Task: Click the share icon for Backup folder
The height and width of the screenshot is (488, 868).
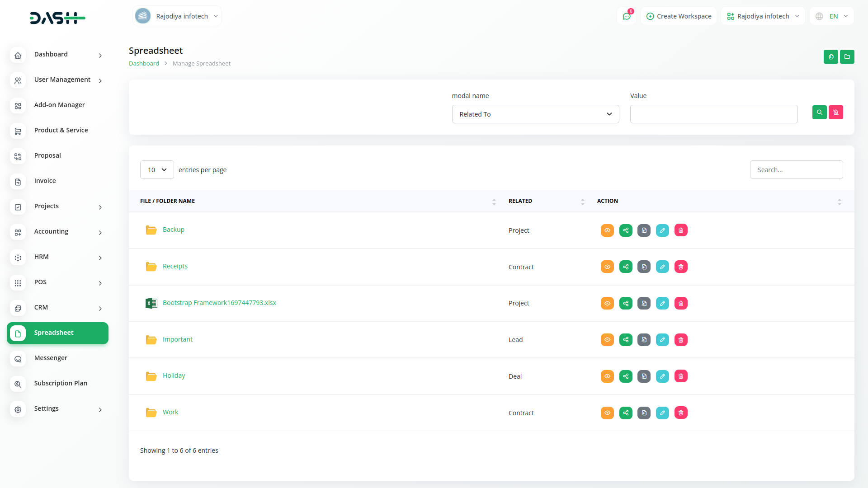Action: 626,230
